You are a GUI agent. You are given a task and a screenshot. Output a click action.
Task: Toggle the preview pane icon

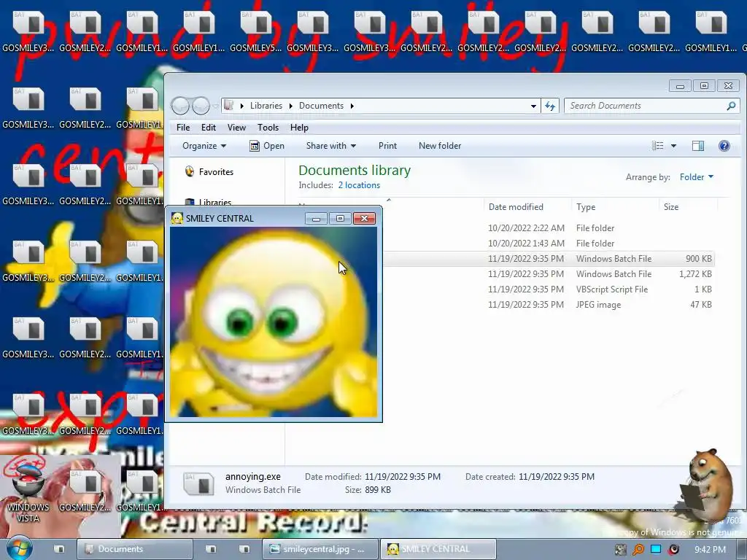click(698, 146)
